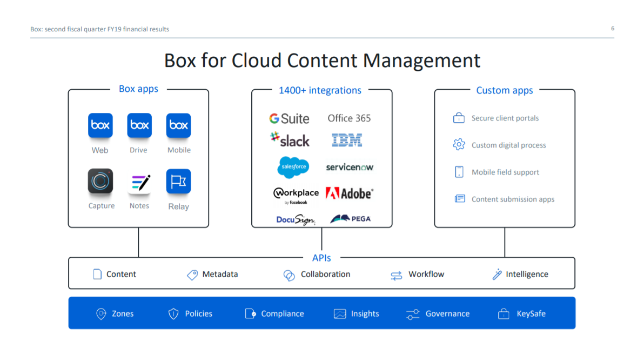This screenshot has height=361, width=644.
Task: Click the Content submission apps icon
Action: pos(460,199)
